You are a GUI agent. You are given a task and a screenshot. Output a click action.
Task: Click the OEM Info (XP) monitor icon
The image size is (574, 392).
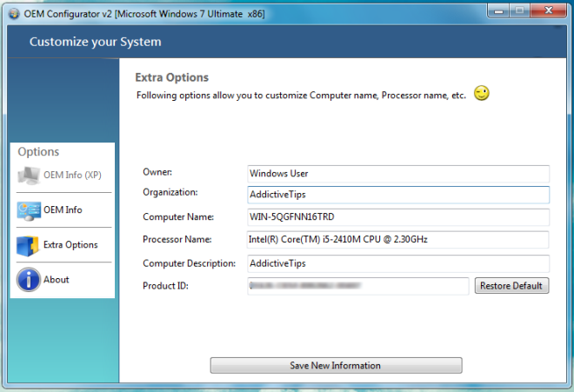[29, 176]
